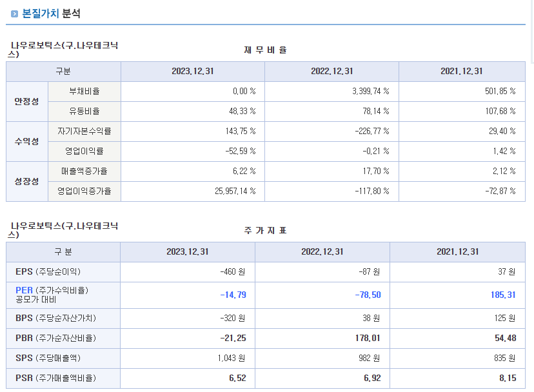Image resolution: width=534 pixels, height=392 pixels.
Task: Click the 38 원 BPS value
Action: click(x=371, y=318)
